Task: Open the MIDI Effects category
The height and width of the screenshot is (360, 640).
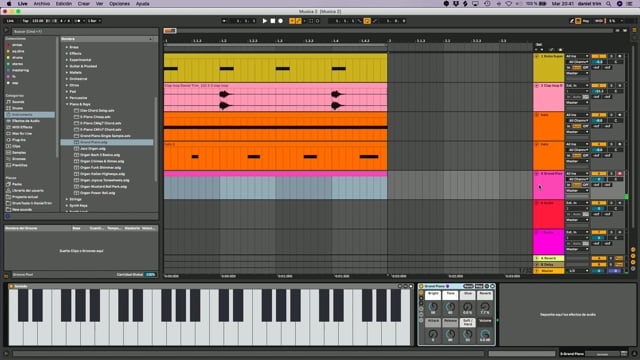Action: [x=22, y=127]
